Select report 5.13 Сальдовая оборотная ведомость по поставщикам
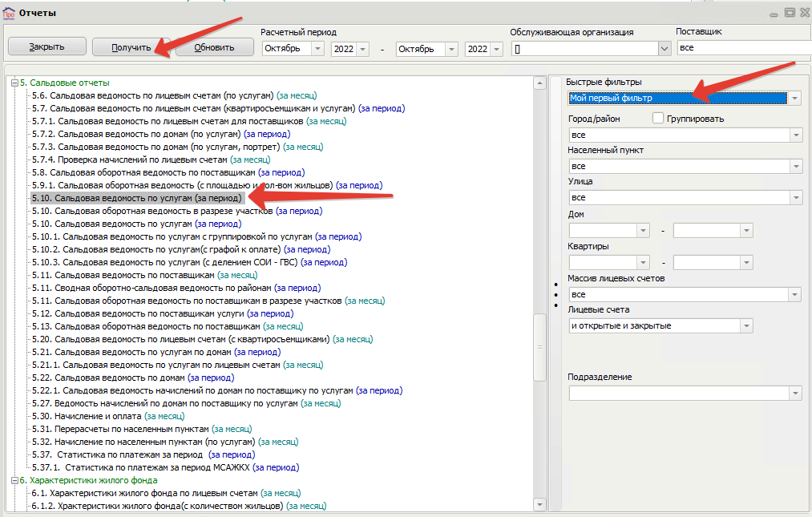This screenshot has height=517, width=812. pos(168,326)
